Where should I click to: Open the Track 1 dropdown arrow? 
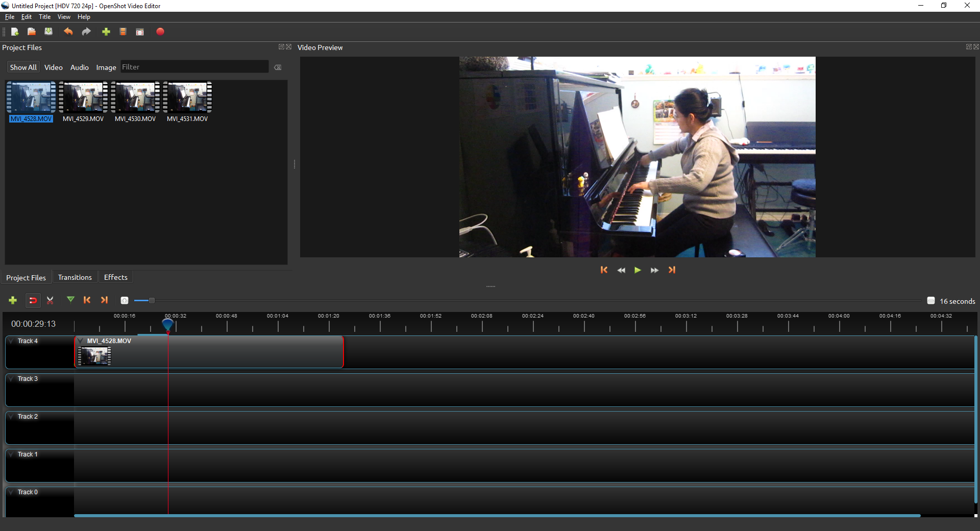(11, 454)
